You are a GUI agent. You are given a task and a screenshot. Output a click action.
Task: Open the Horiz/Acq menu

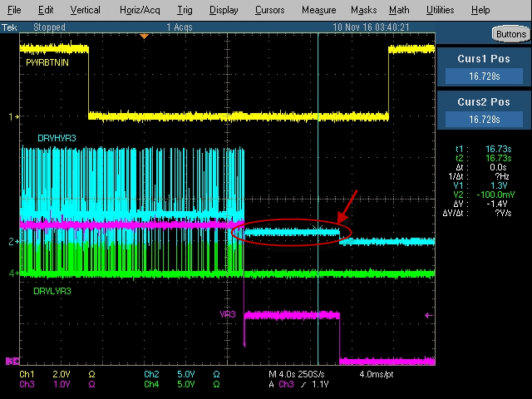pos(138,10)
